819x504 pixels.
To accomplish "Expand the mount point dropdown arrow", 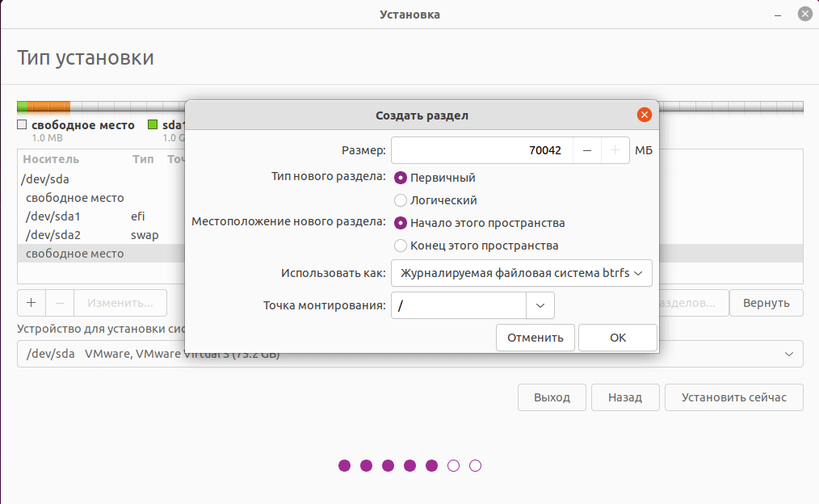I will (540, 305).
